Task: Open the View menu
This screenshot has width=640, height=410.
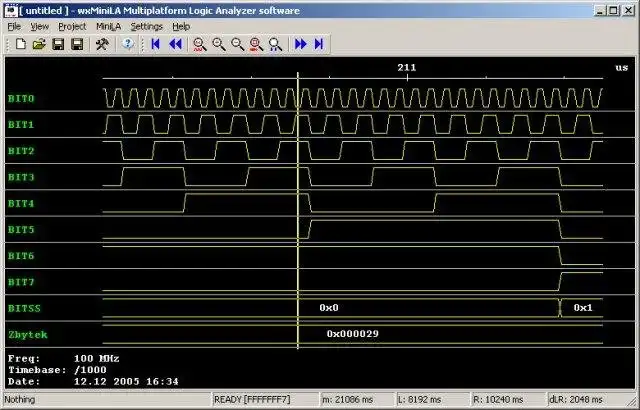Action: (40, 27)
